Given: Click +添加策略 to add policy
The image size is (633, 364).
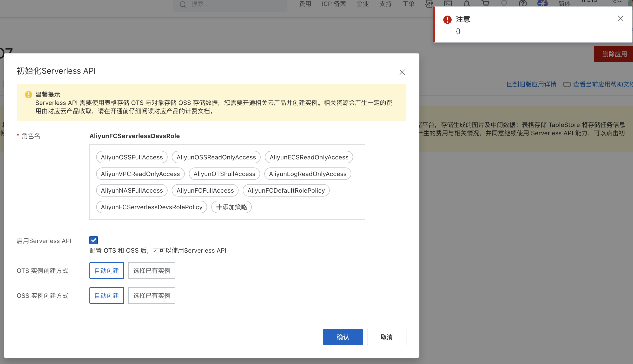Looking at the screenshot, I should (231, 207).
